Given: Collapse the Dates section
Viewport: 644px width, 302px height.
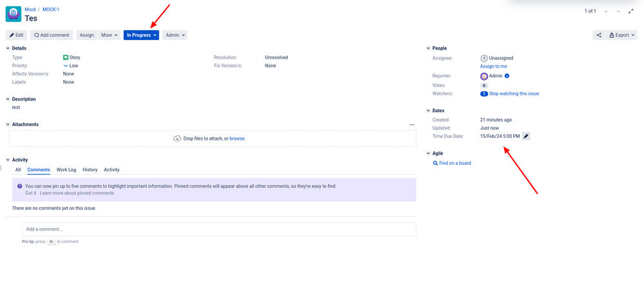Looking at the screenshot, I should click(x=429, y=111).
